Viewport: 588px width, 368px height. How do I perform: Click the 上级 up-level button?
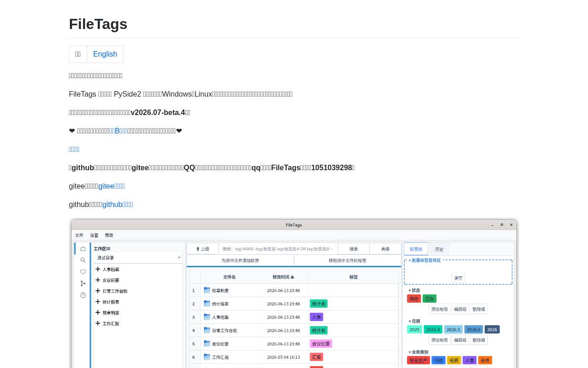203,249
